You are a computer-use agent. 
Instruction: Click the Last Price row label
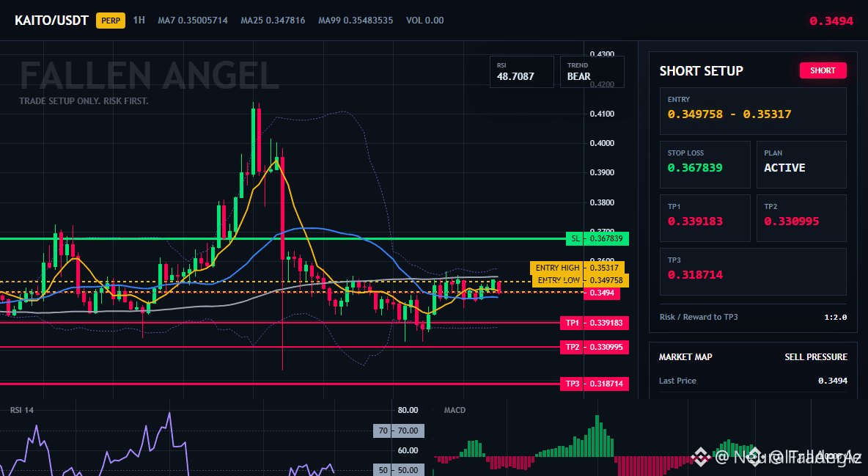(677, 381)
